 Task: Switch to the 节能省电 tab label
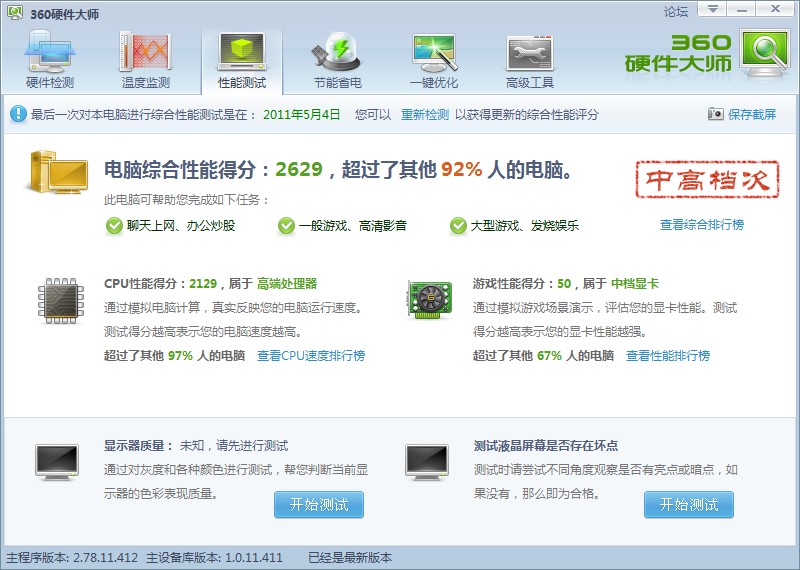pyautogui.click(x=337, y=83)
